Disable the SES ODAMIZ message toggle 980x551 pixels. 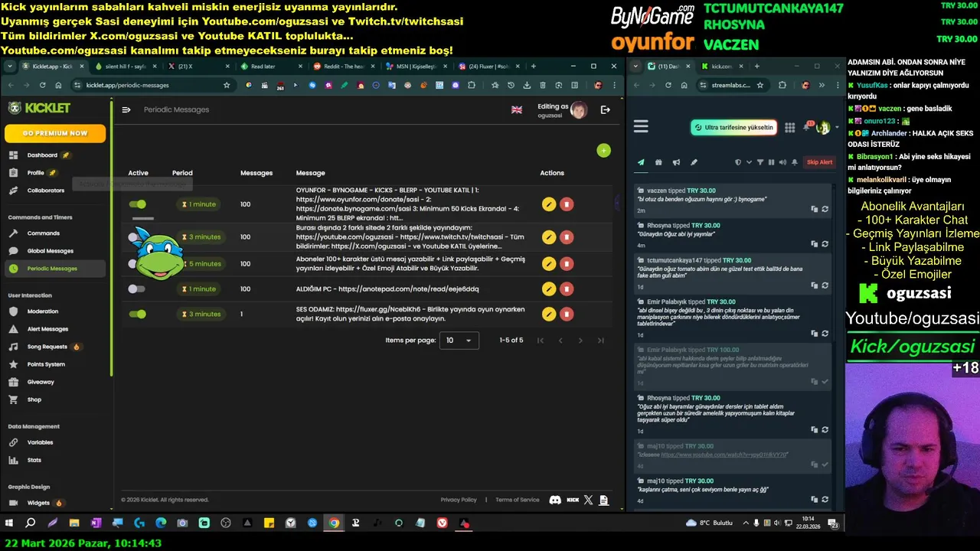pos(138,314)
